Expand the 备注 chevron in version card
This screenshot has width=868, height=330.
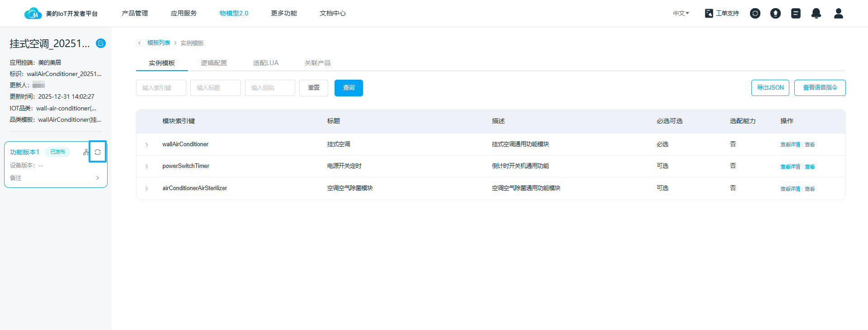click(98, 178)
